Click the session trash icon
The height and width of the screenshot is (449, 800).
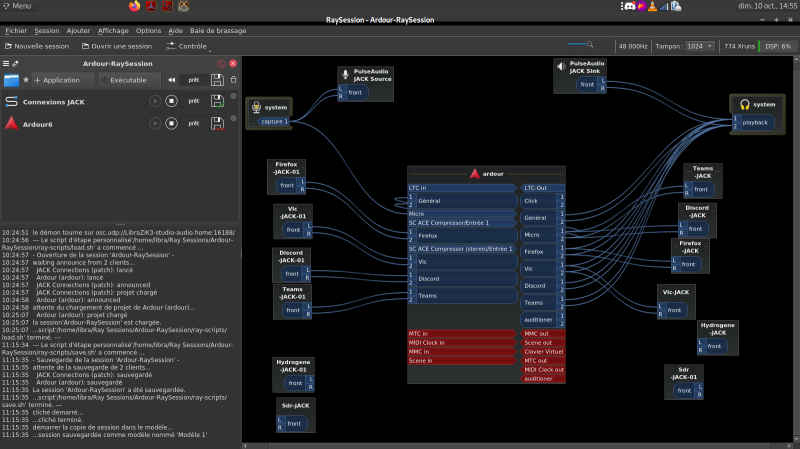click(x=233, y=79)
